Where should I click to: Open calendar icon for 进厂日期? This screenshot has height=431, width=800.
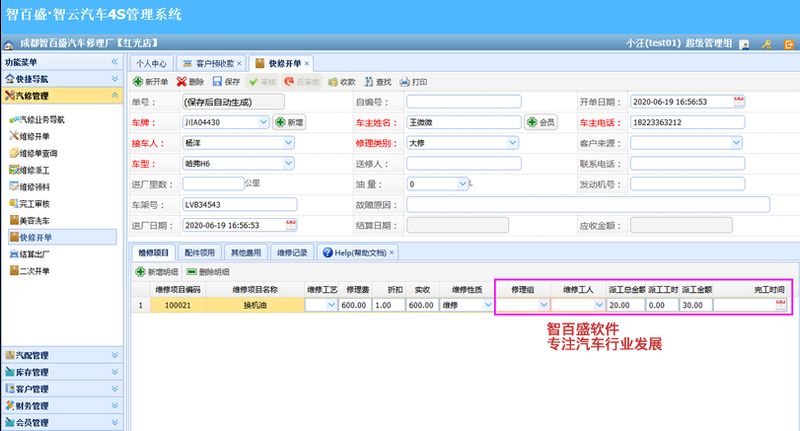291,225
